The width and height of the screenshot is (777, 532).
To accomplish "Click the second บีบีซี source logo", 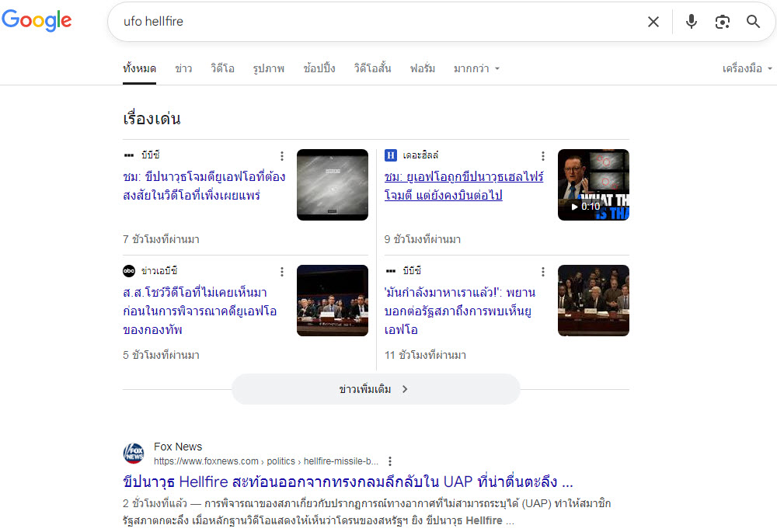I will 391,271.
